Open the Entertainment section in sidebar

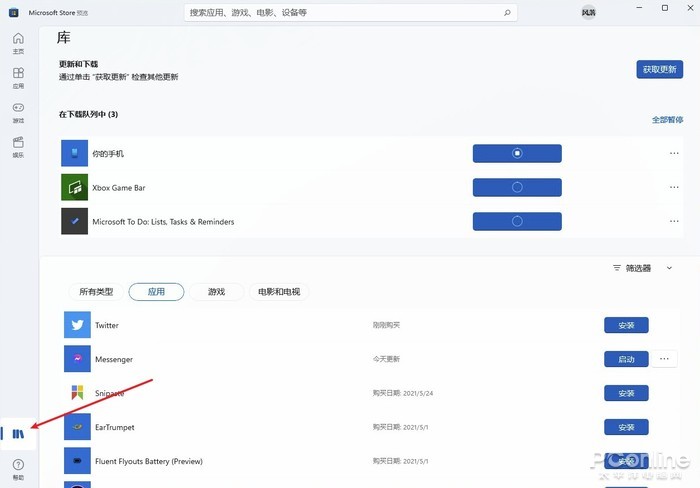(x=18, y=147)
